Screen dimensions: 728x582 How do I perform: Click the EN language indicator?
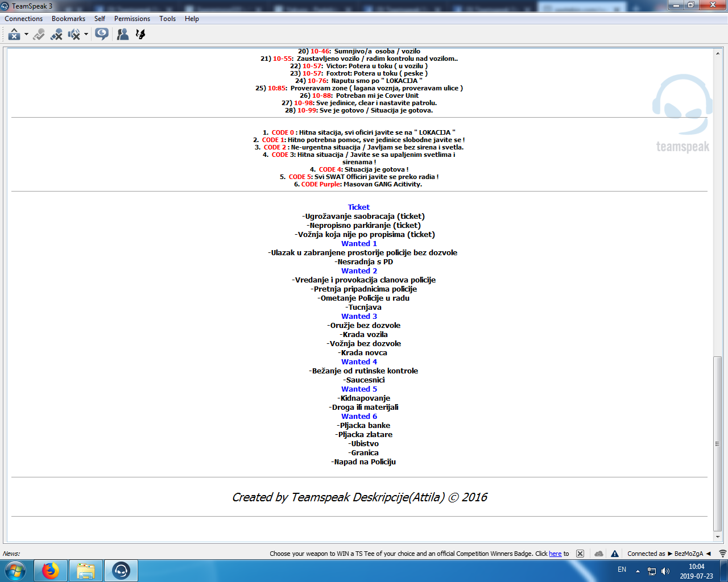(622, 569)
